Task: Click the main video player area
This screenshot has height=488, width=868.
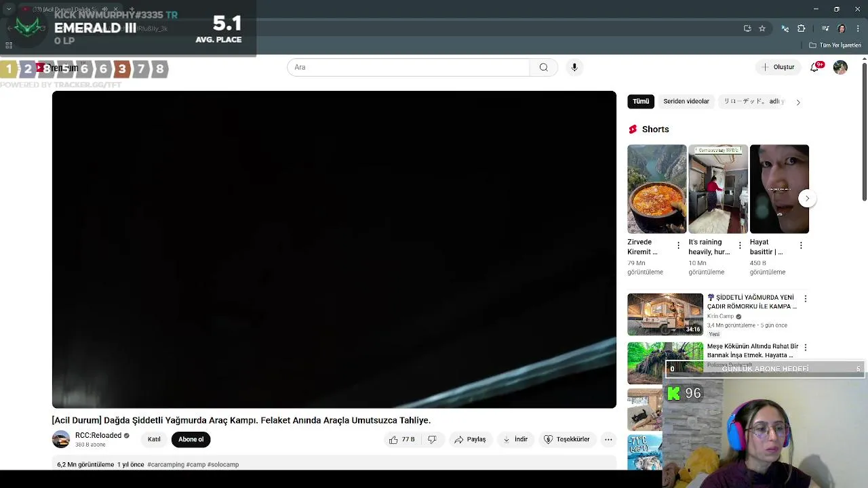Action: pyautogui.click(x=334, y=249)
